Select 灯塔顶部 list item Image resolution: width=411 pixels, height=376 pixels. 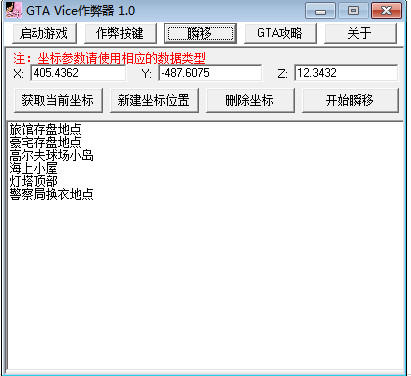point(33,181)
